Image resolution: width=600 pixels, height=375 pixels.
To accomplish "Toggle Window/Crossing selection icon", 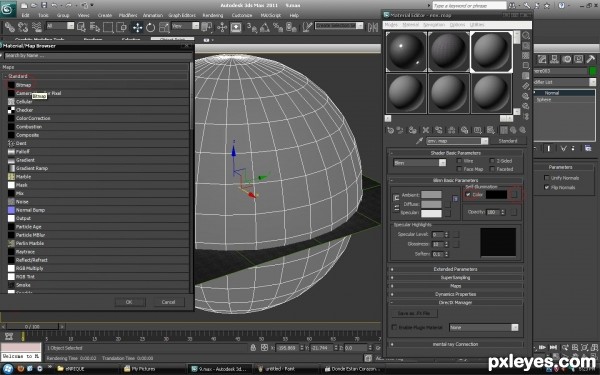I will coord(121,27).
